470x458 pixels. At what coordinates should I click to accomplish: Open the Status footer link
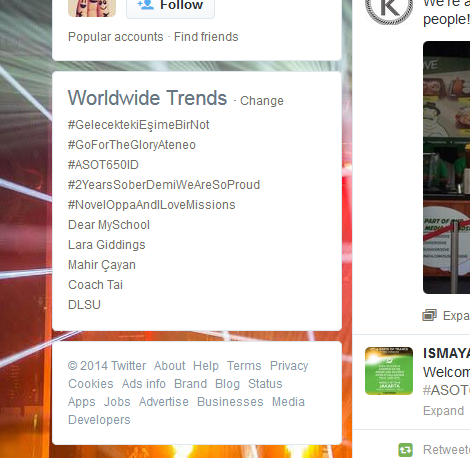point(265,384)
